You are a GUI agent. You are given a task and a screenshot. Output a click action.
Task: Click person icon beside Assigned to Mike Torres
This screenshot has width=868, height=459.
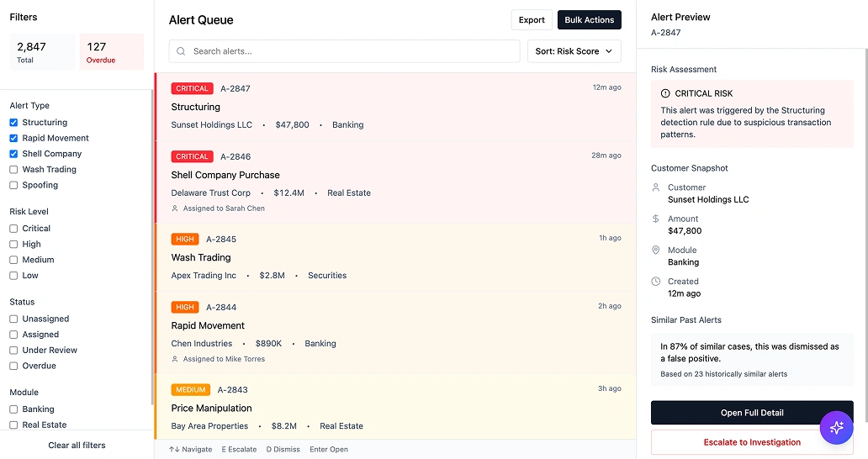tap(175, 359)
